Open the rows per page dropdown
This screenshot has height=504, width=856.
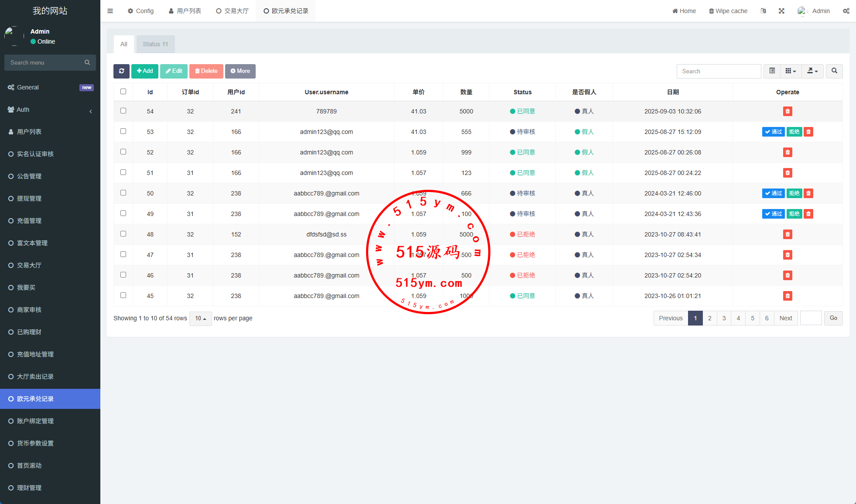200,319
